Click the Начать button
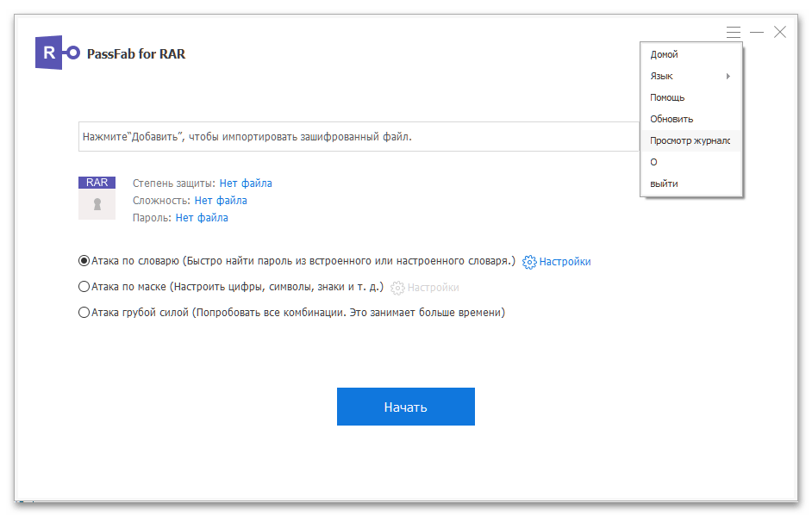Image resolution: width=812 pixels, height=516 pixels. click(x=405, y=407)
